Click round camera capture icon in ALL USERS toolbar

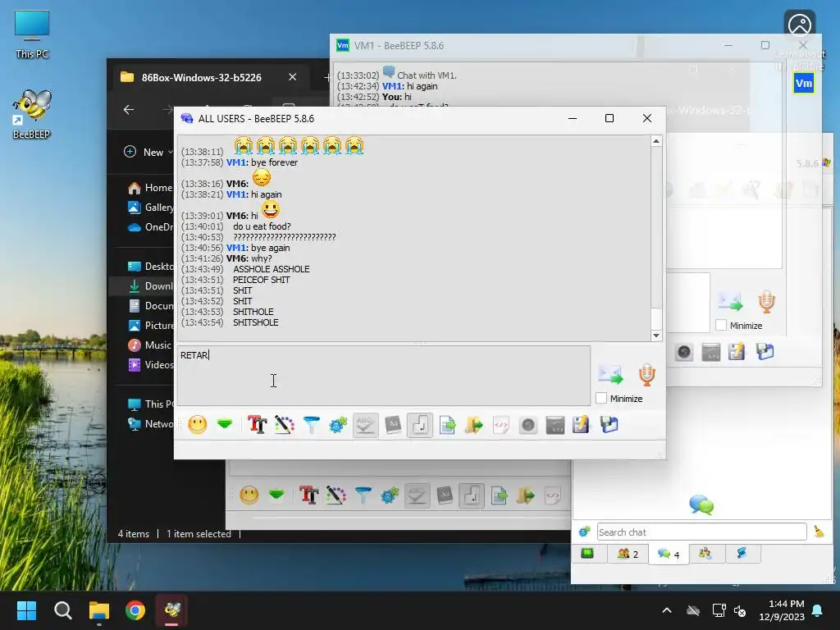click(528, 426)
